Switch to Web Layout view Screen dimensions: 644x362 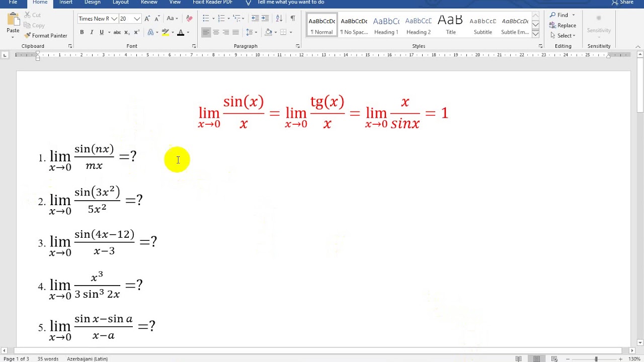point(554,359)
